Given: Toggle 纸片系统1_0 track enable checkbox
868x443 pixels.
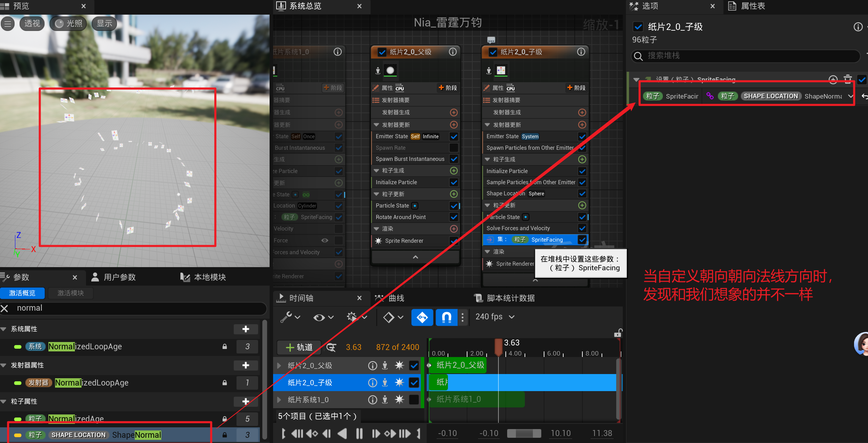Looking at the screenshot, I should [414, 400].
